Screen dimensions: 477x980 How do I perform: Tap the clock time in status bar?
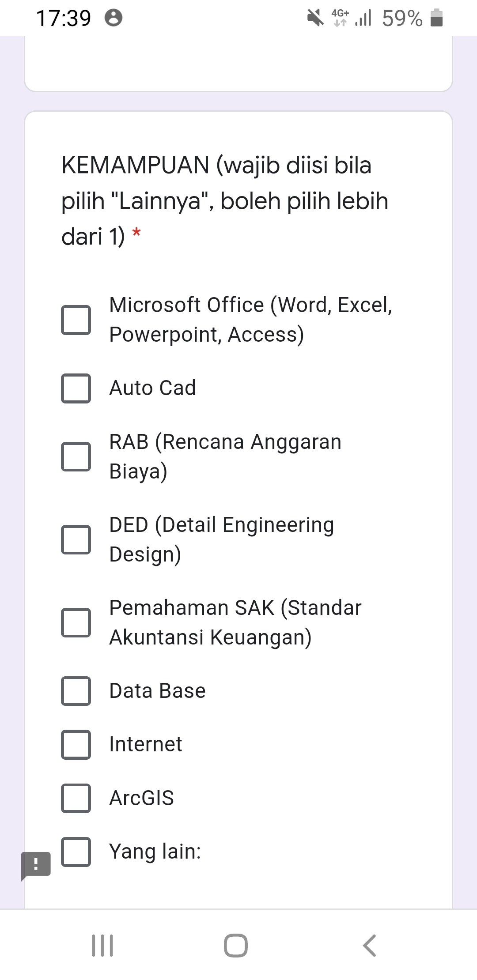pos(64,18)
